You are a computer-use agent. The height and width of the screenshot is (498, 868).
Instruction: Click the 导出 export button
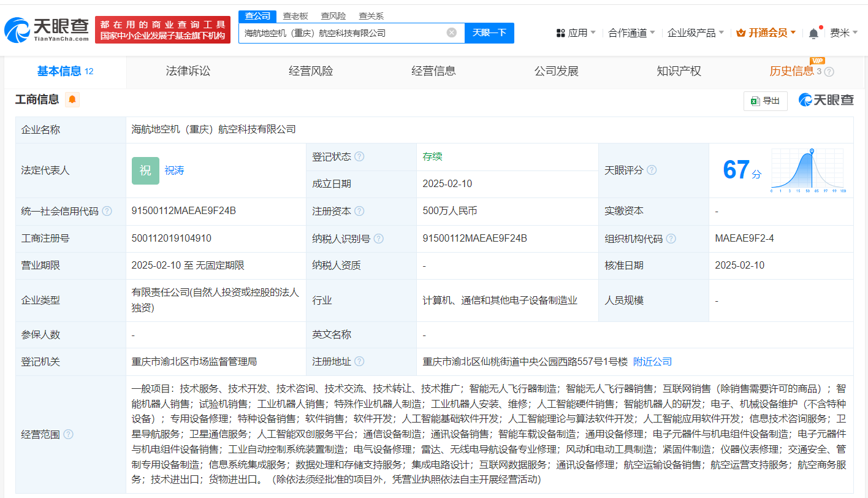coord(766,101)
